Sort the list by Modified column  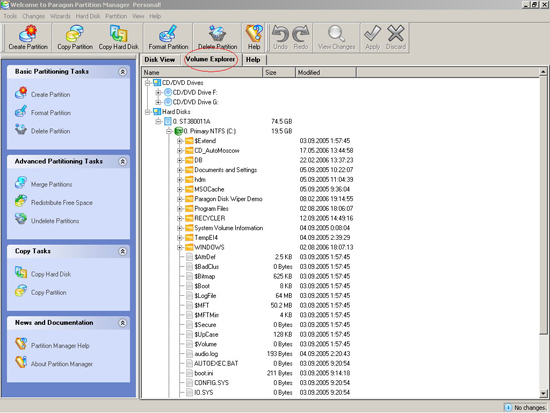(326, 73)
